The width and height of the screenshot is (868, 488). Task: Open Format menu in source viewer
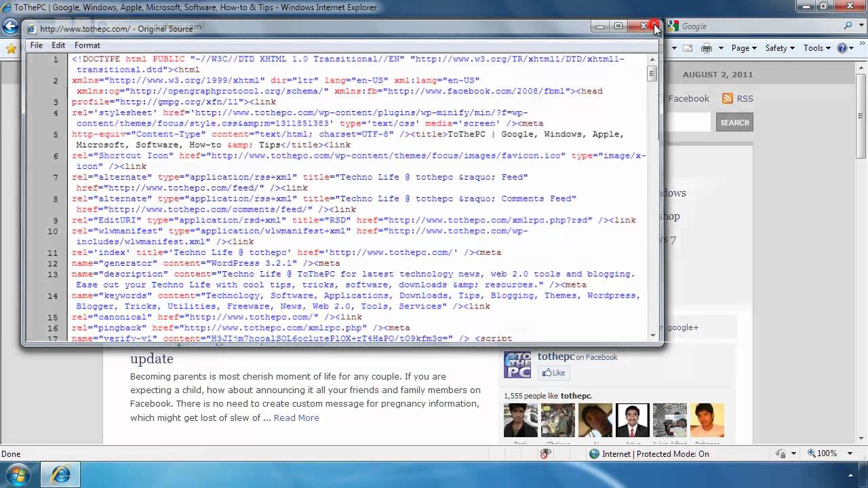(x=87, y=45)
